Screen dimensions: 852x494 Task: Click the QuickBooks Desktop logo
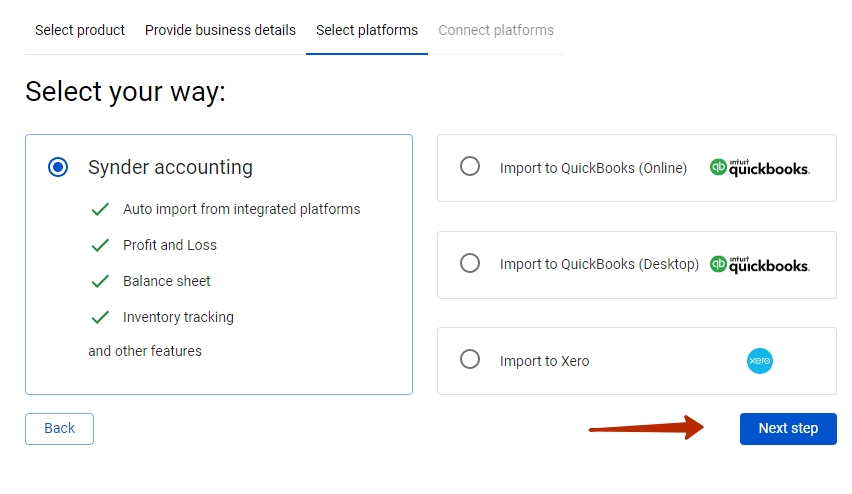760,264
